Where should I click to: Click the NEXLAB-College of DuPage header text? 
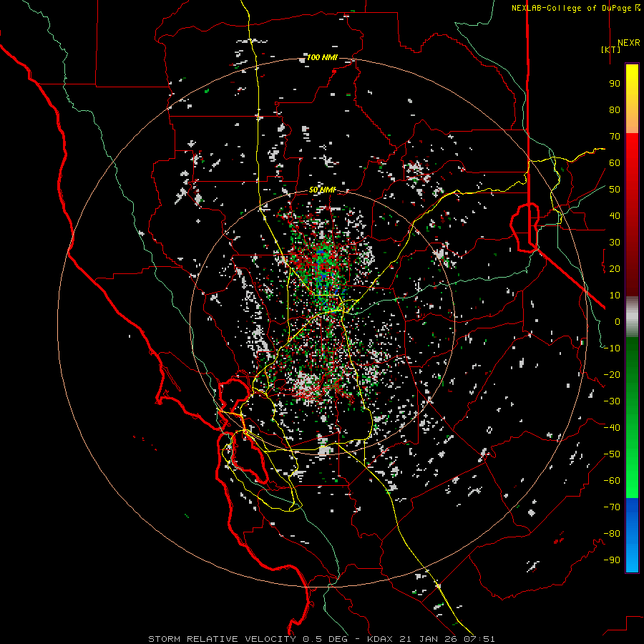pos(575,8)
